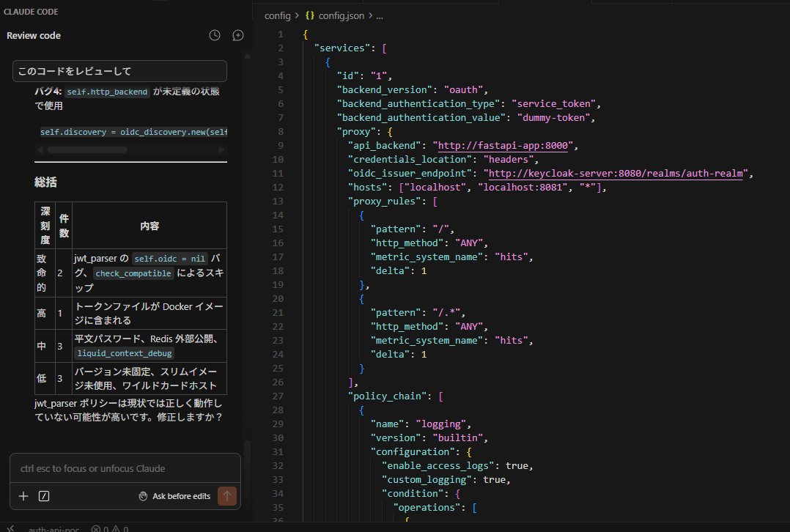Open slash commands icon in chat box
The width and height of the screenshot is (790, 532).
coord(44,496)
